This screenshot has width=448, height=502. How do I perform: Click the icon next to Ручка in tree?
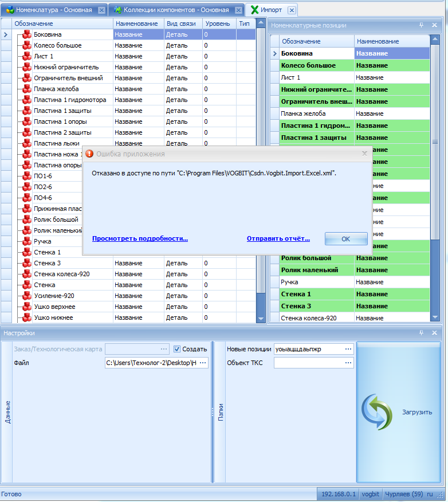click(x=27, y=241)
